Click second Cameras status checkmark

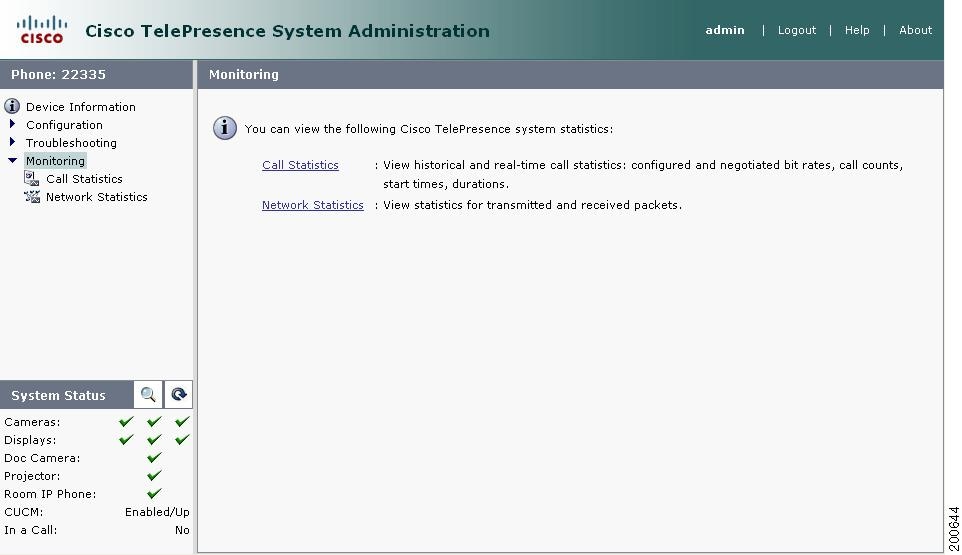click(x=155, y=421)
